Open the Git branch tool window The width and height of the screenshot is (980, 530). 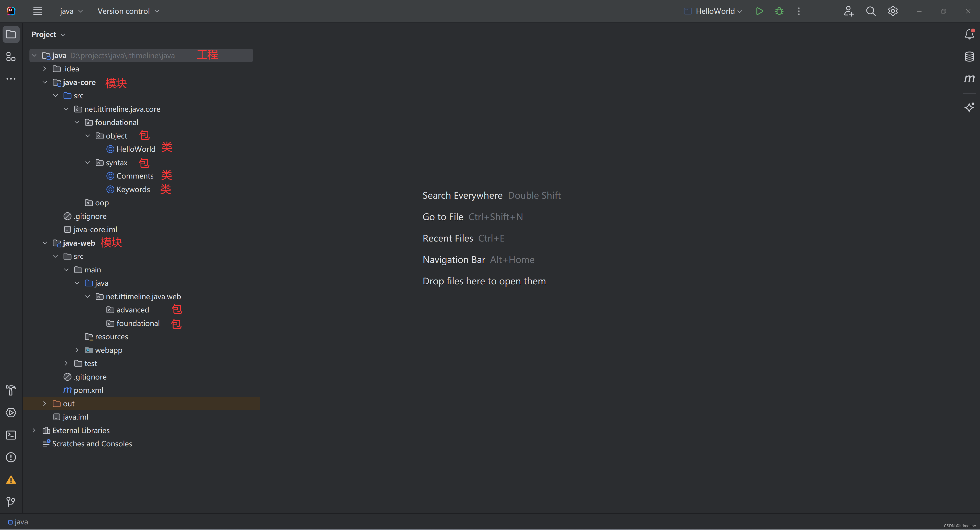pos(11,501)
